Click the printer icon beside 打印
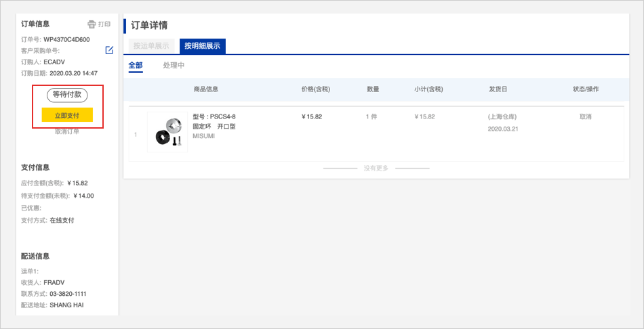 coord(92,24)
